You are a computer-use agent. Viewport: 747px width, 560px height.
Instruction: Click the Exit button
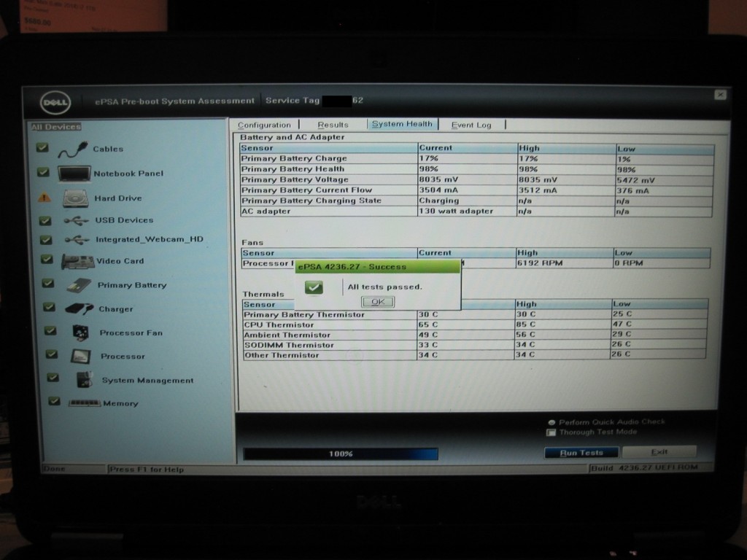(x=659, y=452)
